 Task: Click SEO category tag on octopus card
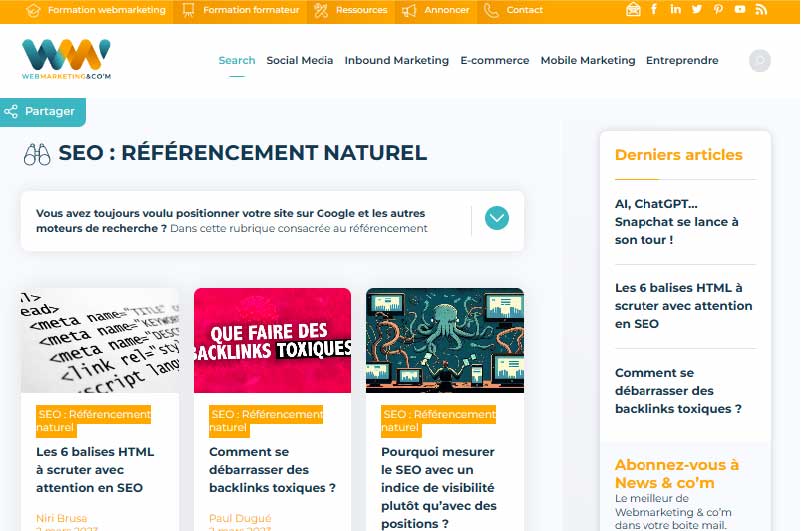(x=438, y=421)
